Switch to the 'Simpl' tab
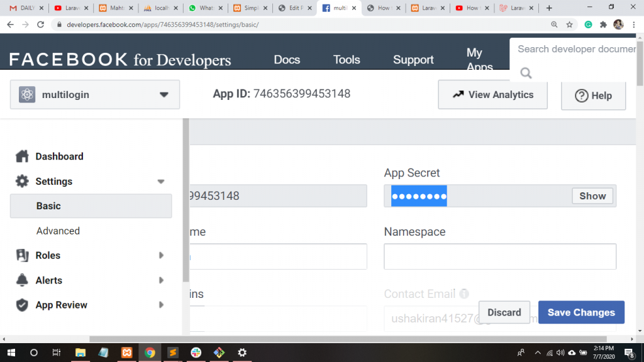The width and height of the screenshot is (644, 362). 250,8
